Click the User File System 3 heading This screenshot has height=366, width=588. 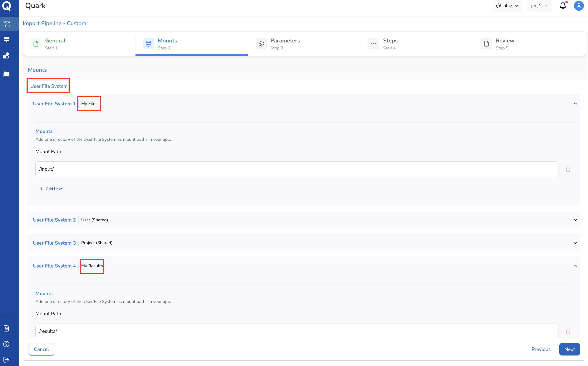click(x=54, y=243)
